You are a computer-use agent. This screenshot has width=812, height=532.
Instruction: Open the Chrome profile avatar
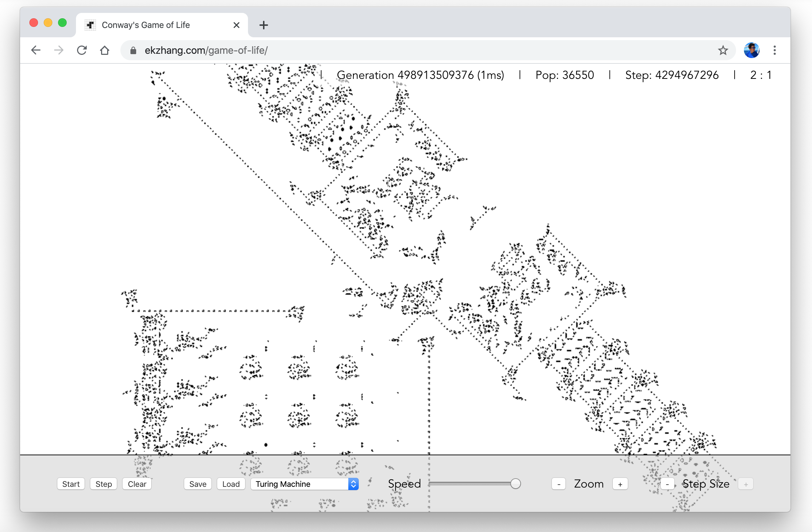point(751,50)
